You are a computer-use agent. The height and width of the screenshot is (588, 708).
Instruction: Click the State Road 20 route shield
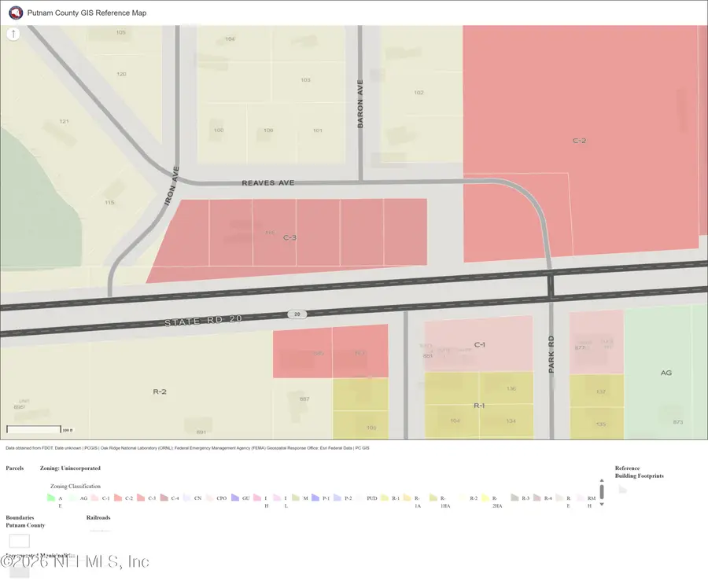click(x=297, y=314)
